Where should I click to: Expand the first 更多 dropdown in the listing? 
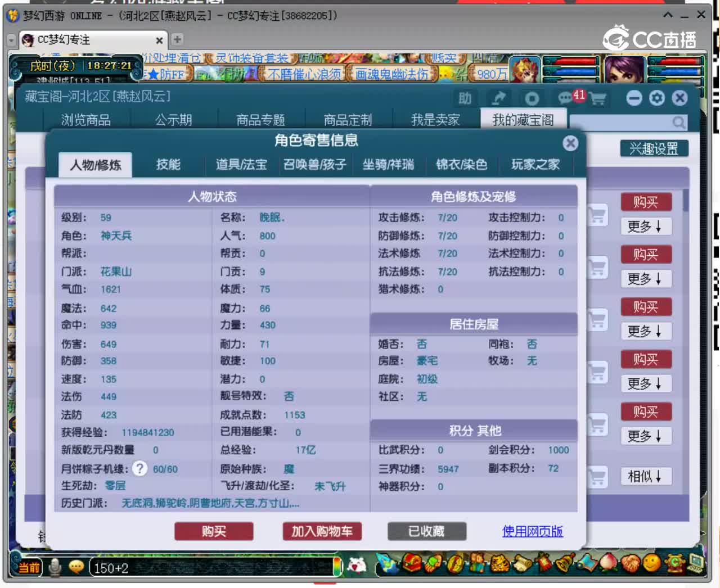646,227
